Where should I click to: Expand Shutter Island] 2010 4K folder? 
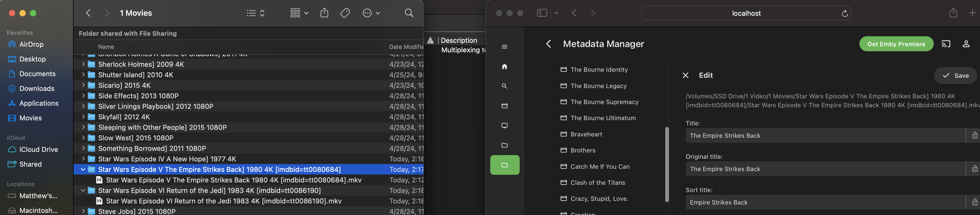tap(83, 75)
